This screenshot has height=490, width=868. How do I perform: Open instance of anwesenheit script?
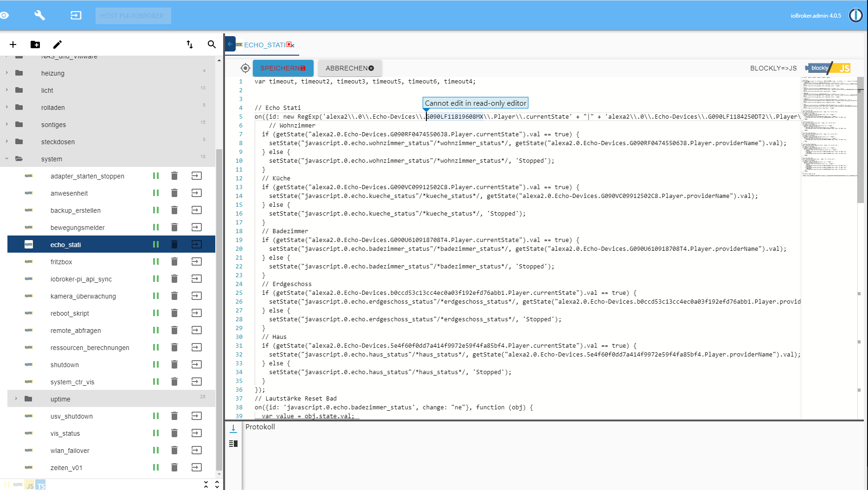(x=197, y=193)
